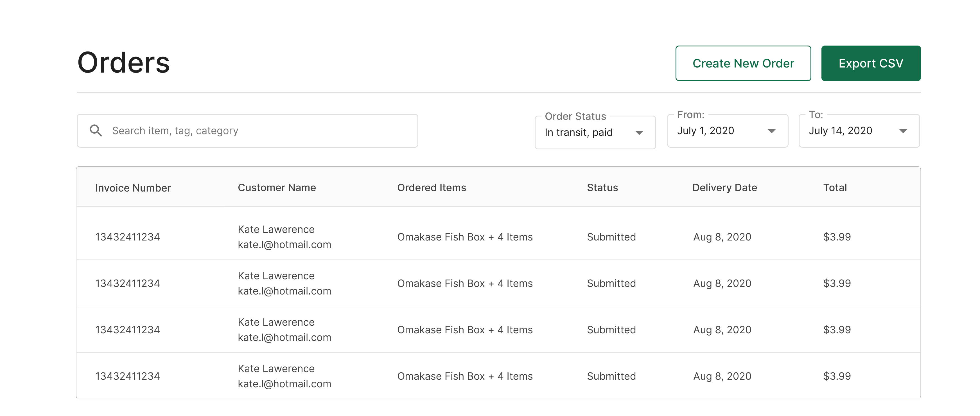
Task: Click Omakase Fish Box items in second row
Action: click(465, 283)
